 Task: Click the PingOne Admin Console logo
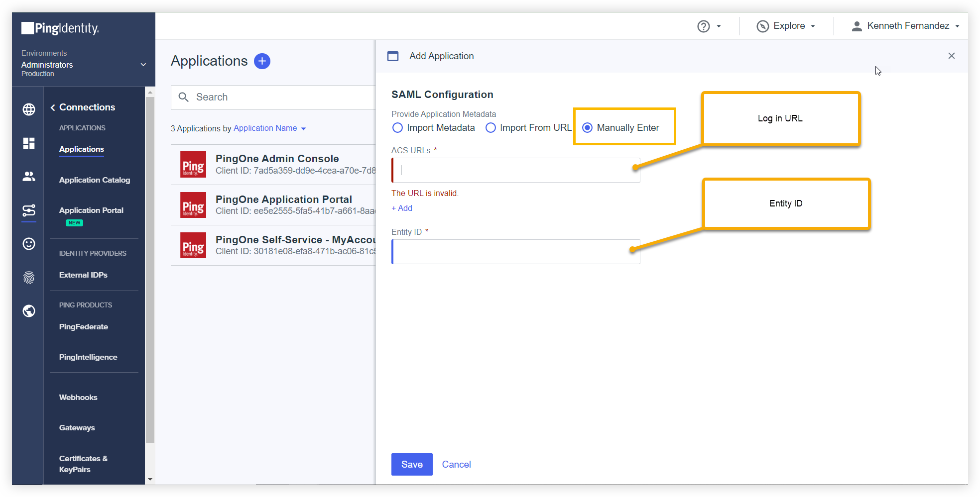click(x=193, y=165)
